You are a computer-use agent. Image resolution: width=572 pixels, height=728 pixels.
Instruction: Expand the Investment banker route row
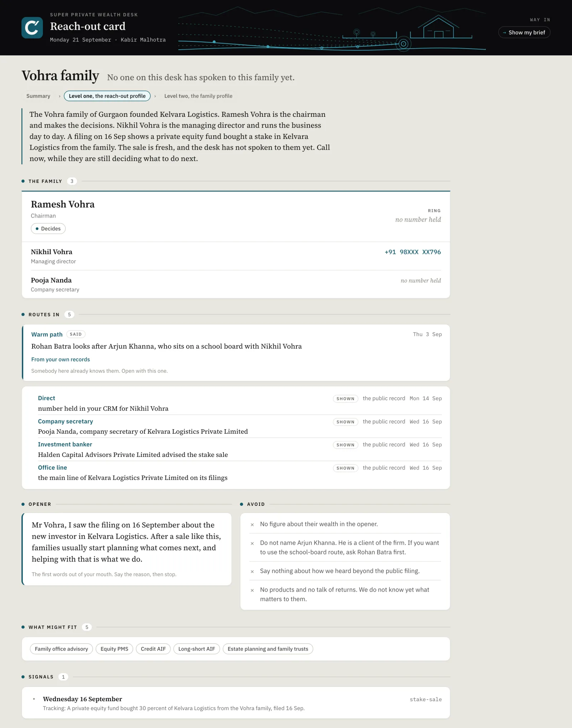click(240, 449)
